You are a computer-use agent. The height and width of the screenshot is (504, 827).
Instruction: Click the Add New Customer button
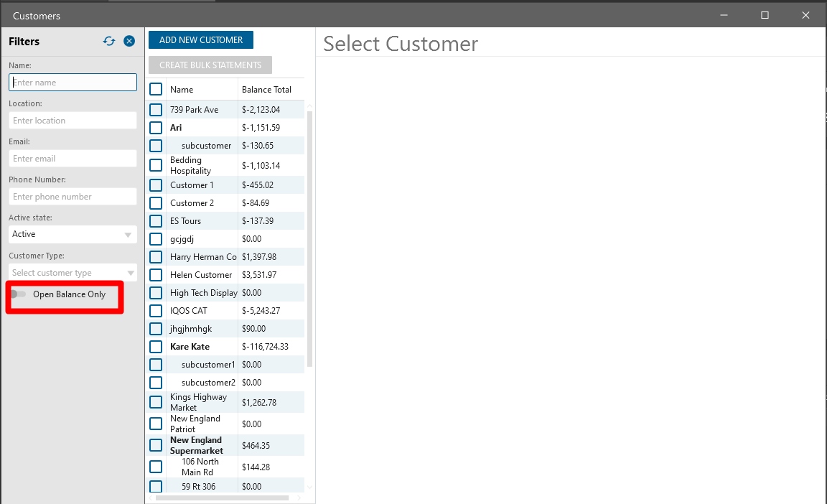coord(201,40)
